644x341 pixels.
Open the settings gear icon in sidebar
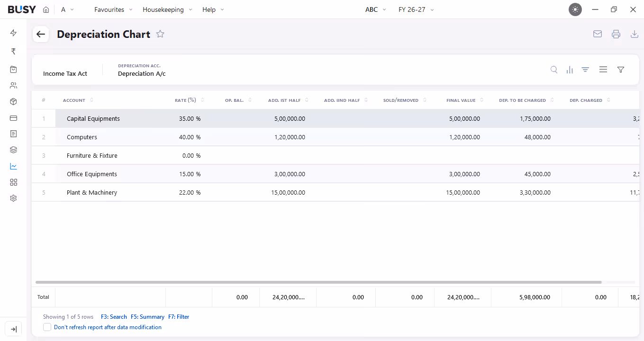click(x=13, y=198)
